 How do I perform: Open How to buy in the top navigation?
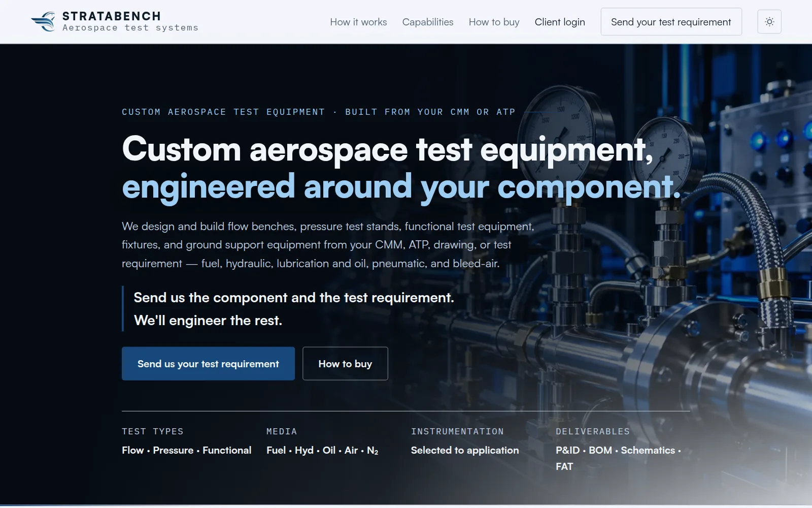[x=494, y=22]
